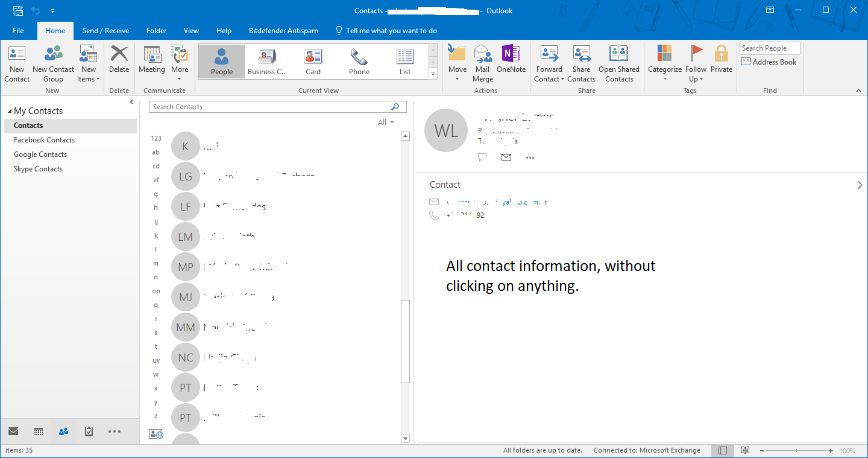Open the WL contact photo
Viewport: 868px width, 458px height.
446,130
